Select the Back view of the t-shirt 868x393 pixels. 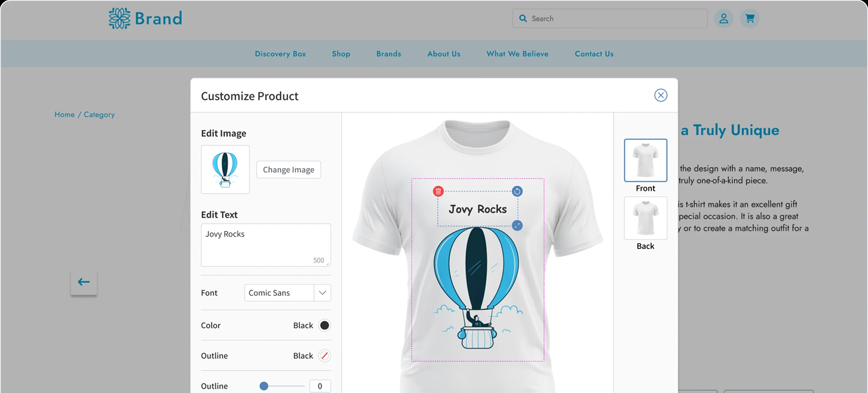coord(645,218)
